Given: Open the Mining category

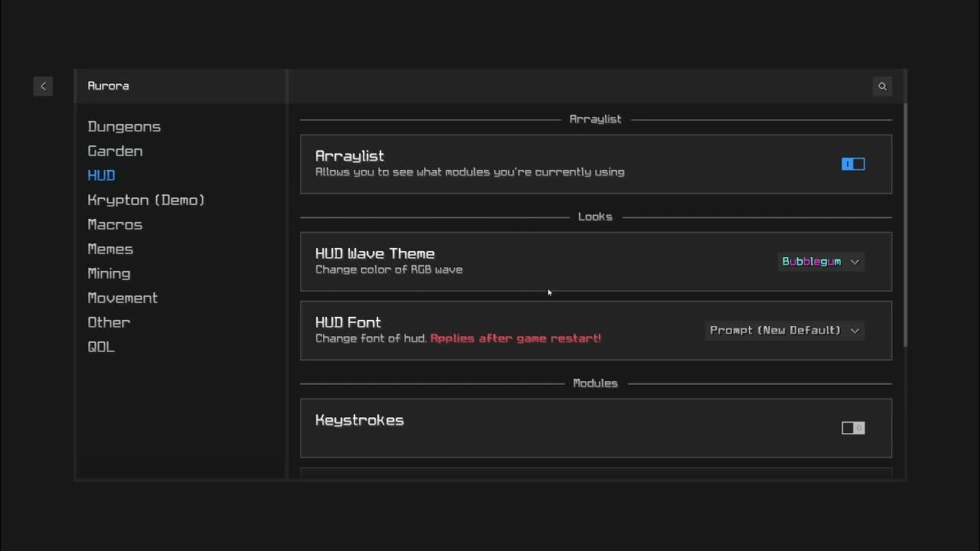Looking at the screenshot, I should [109, 274].
